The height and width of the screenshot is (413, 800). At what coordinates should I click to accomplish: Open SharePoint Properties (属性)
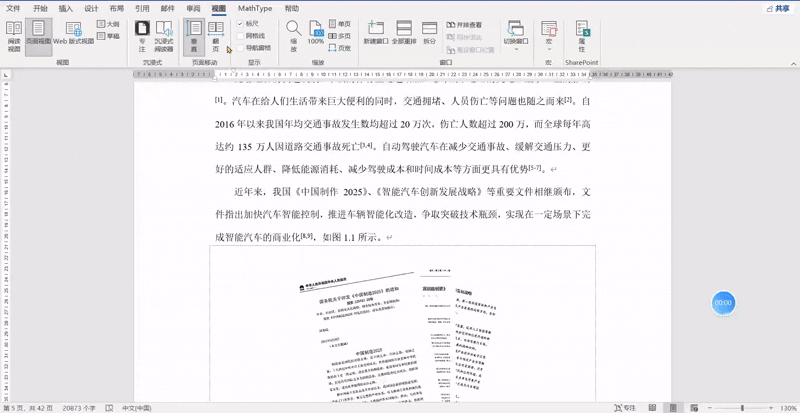tap(582, 37)
